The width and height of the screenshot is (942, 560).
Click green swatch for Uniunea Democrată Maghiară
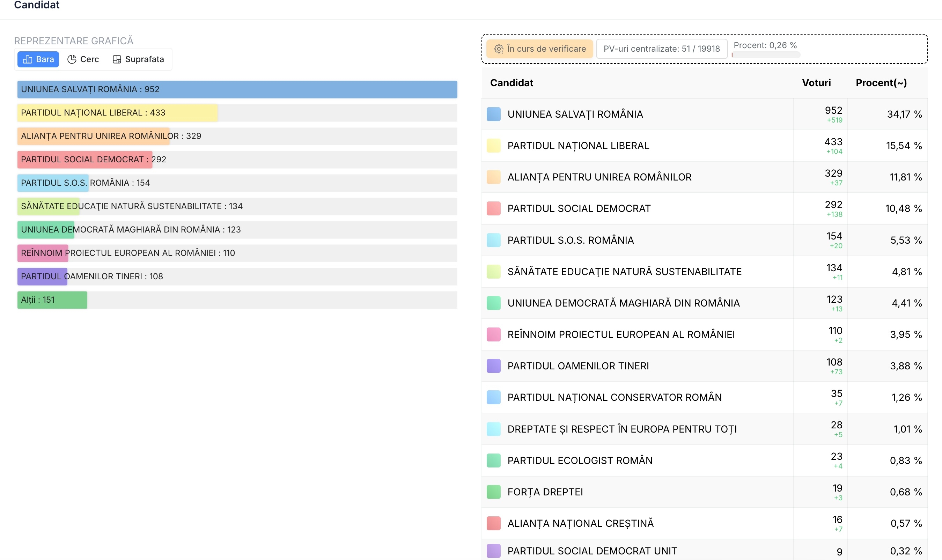coord(493,303)
